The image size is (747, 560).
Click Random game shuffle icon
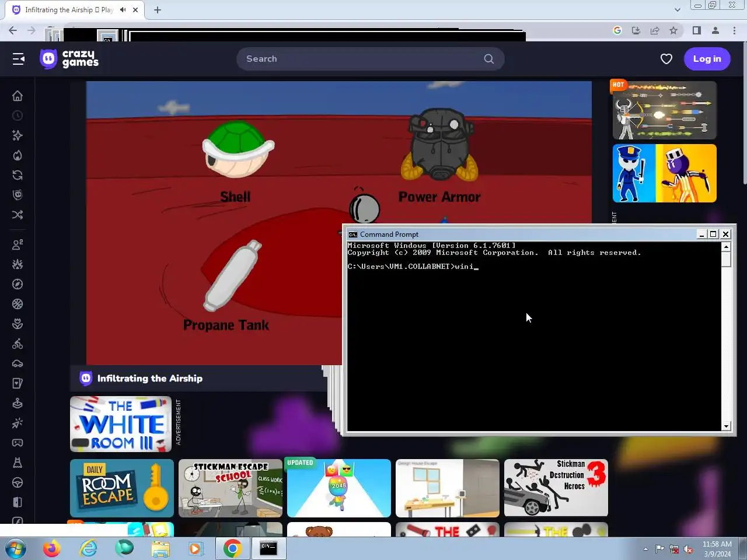(x=18, y=215)
